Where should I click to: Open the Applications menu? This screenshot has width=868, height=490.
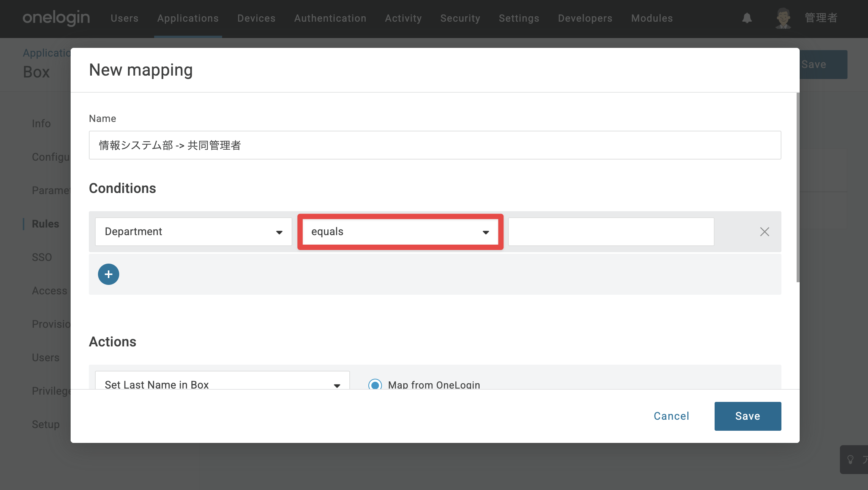188,18
